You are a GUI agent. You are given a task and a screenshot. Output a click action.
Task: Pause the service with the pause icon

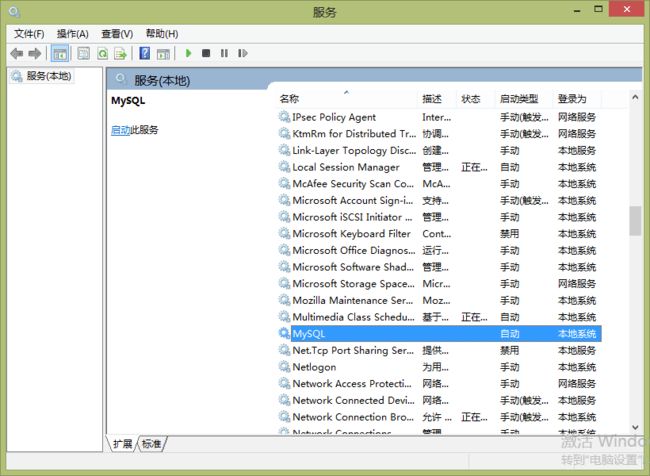pos(224,53)
